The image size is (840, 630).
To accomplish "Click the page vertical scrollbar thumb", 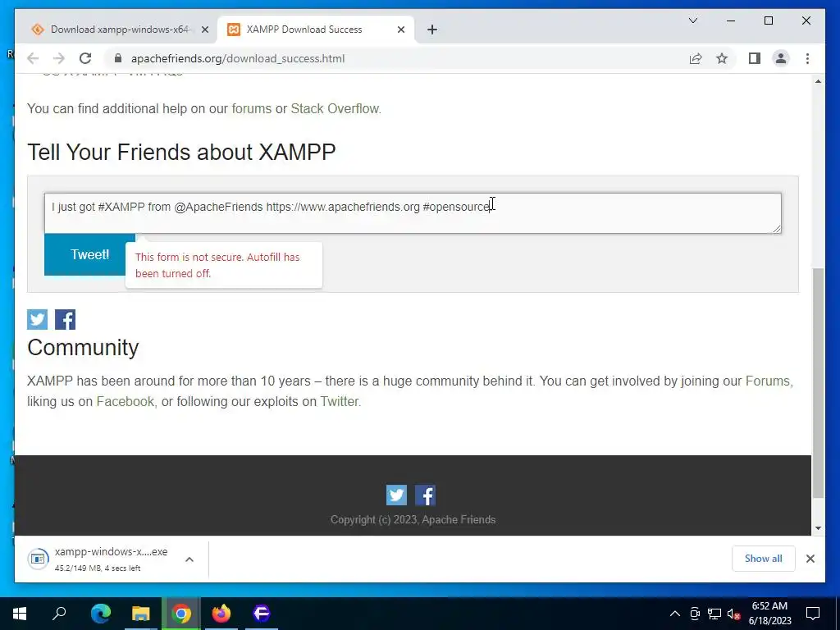I will pos(818,383).
